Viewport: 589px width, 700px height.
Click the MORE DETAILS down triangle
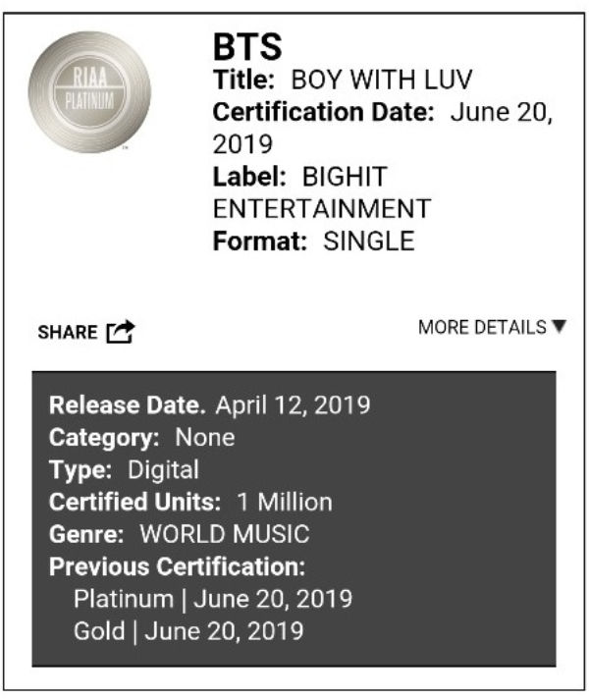coord(560,327)
